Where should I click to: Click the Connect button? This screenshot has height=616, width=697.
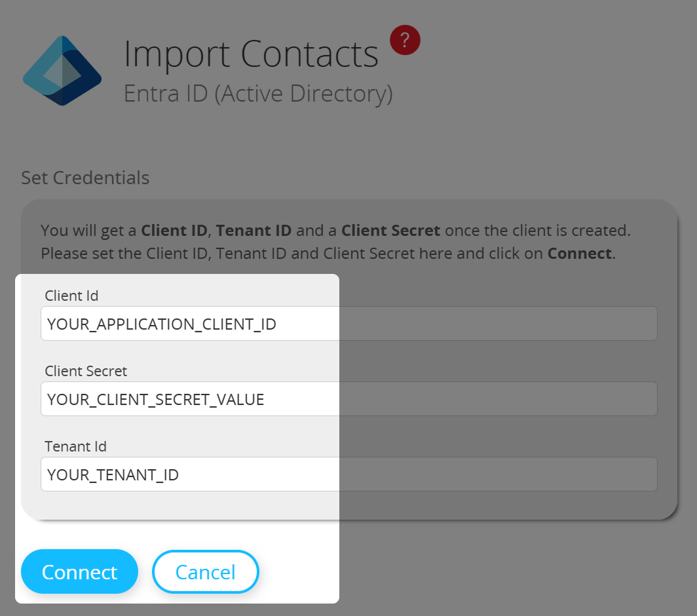[79, 571]
